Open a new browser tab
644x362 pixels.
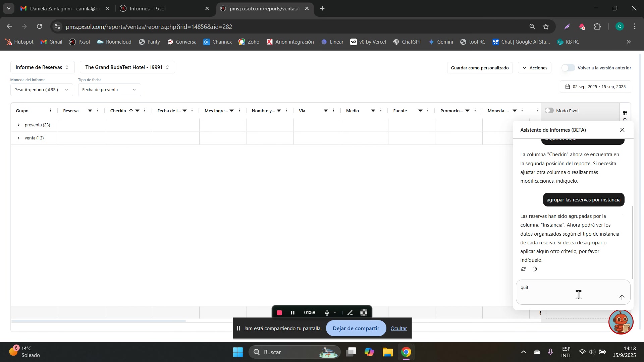coord(322,9)
